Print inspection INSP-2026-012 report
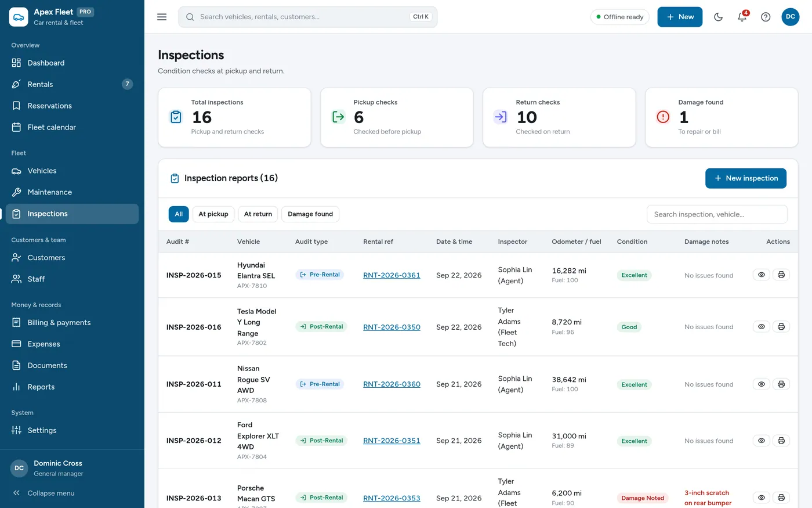The height and width of the screenshot is (508, 812). point(781,440)
